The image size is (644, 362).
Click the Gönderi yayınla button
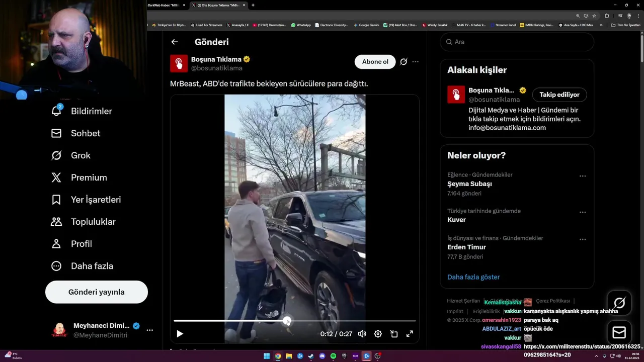(x=97, y=292)
